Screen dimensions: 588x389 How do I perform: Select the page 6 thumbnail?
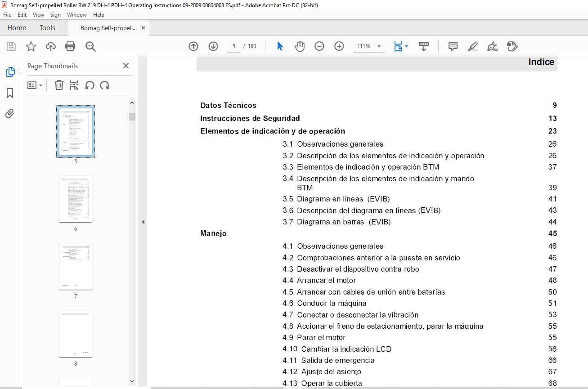(x=76, y=199)
